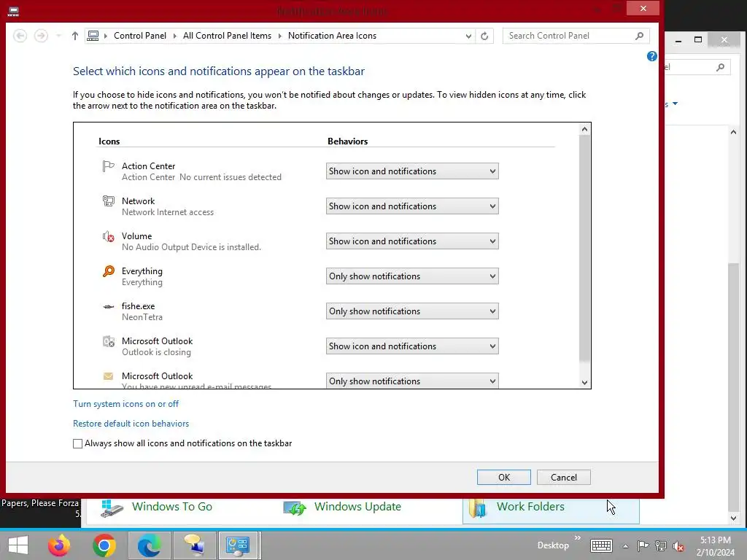
Task: Click the Action Center flag in the system tray
Action: (x=643, y=545)
